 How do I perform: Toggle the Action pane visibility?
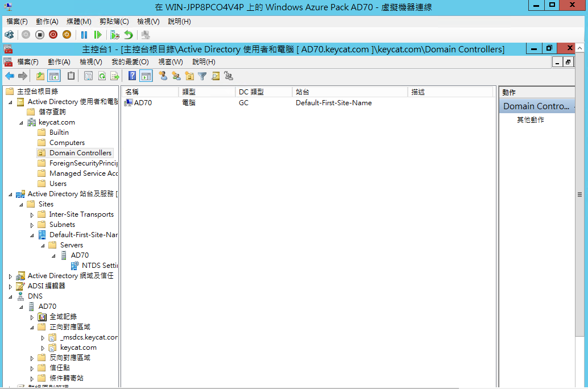146,76
